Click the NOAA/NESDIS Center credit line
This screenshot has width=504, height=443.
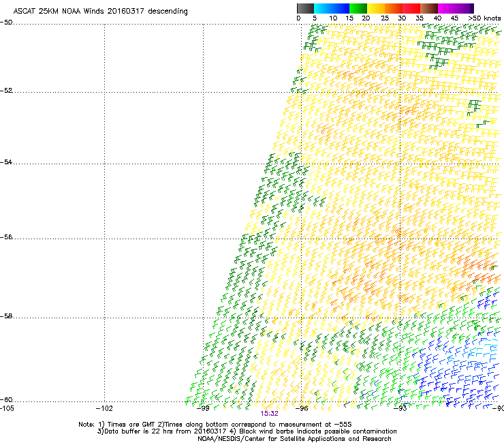pos(294,439)
